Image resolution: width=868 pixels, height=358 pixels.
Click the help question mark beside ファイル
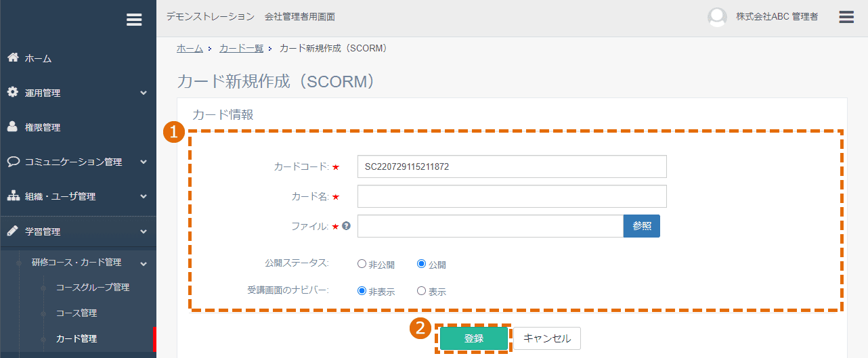(x=346, y=226)
